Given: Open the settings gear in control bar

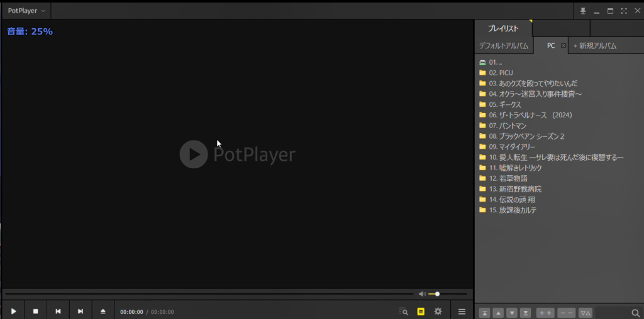Looking at the screenshot, I should pyautogui.click(x=438, y=311).
